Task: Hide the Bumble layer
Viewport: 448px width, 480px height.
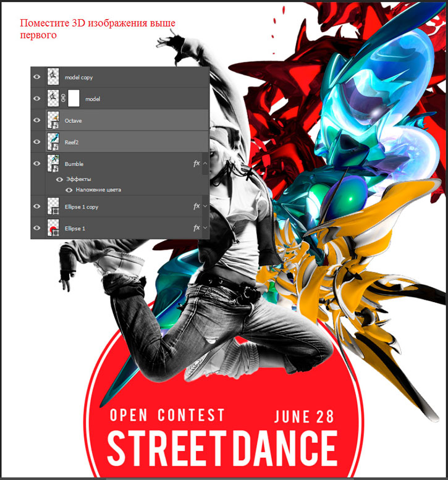Action: [x=36, y=164]
